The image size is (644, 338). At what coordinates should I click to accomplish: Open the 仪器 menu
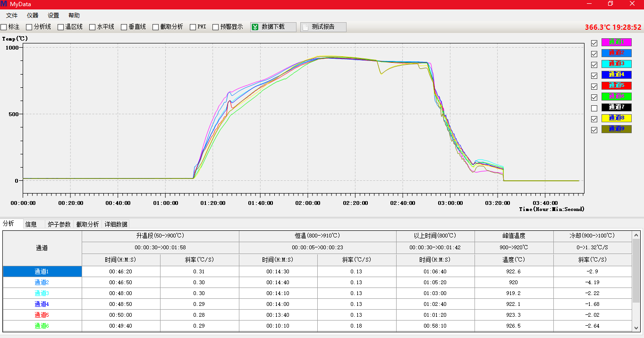coord(33,16)
